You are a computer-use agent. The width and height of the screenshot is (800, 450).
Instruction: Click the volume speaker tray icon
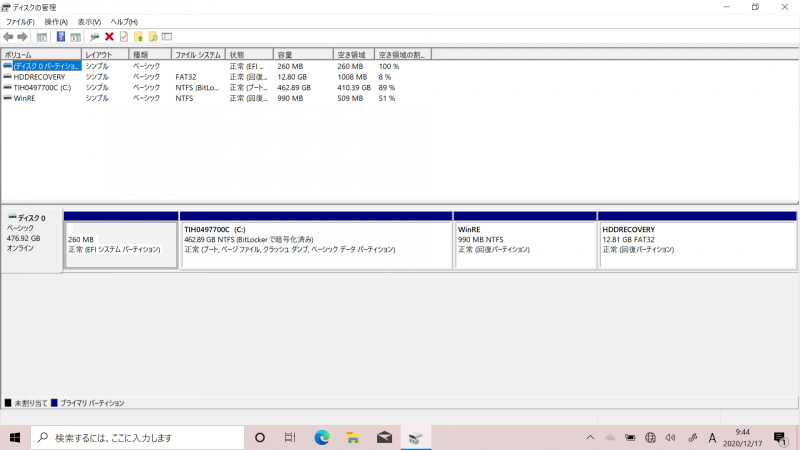point(670,438)
